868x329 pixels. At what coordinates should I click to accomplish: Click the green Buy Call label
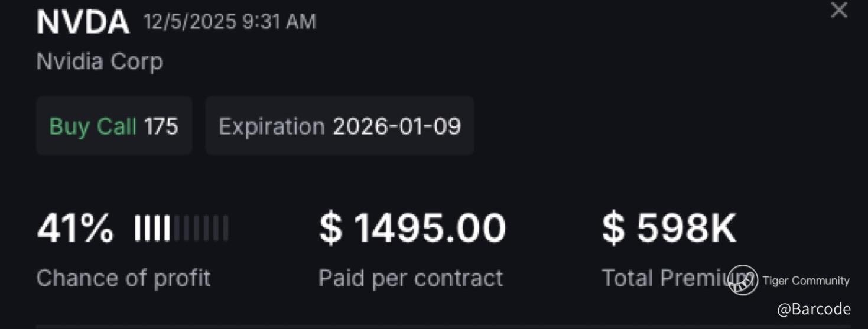[x=93, y=126]
